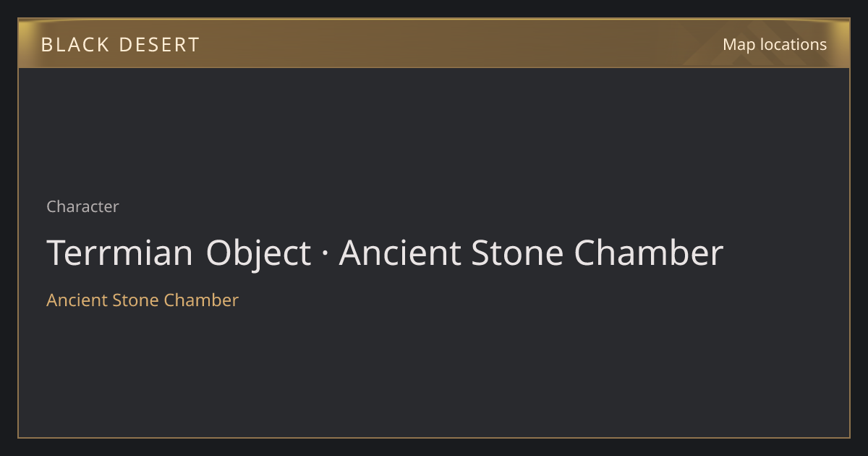The image size is (868, 456).
Task: Click the Terrmian Object heading text
Action: tap(179, 253)
